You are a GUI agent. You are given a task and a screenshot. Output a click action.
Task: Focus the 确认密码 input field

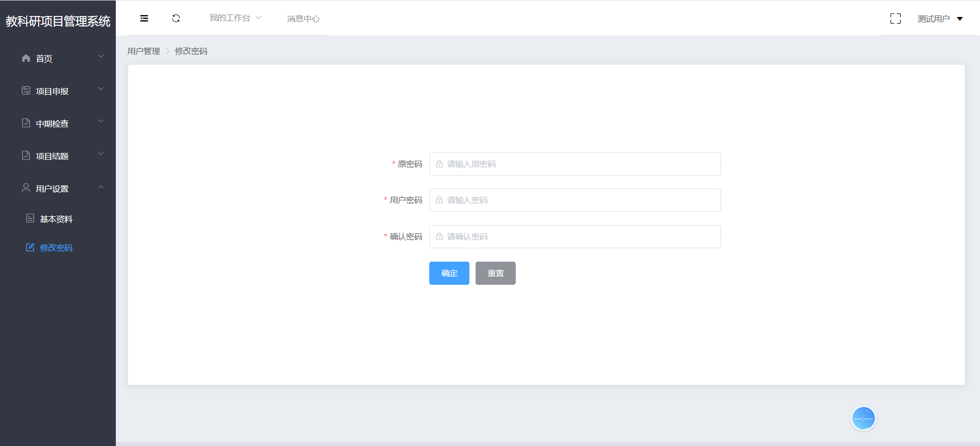tap(575, 236)
